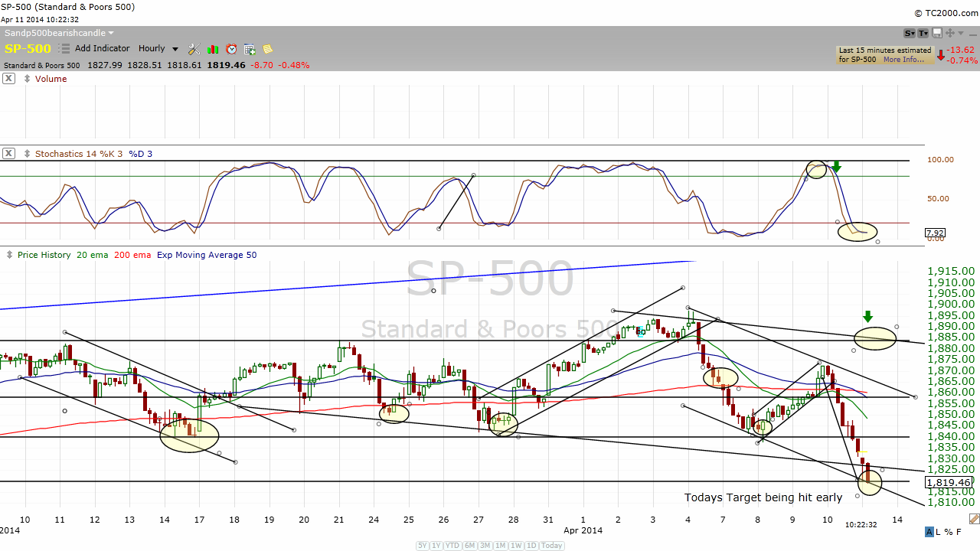980x551 pixels.
Task: Jump to Today range button
Action: [x=551, y=546]
